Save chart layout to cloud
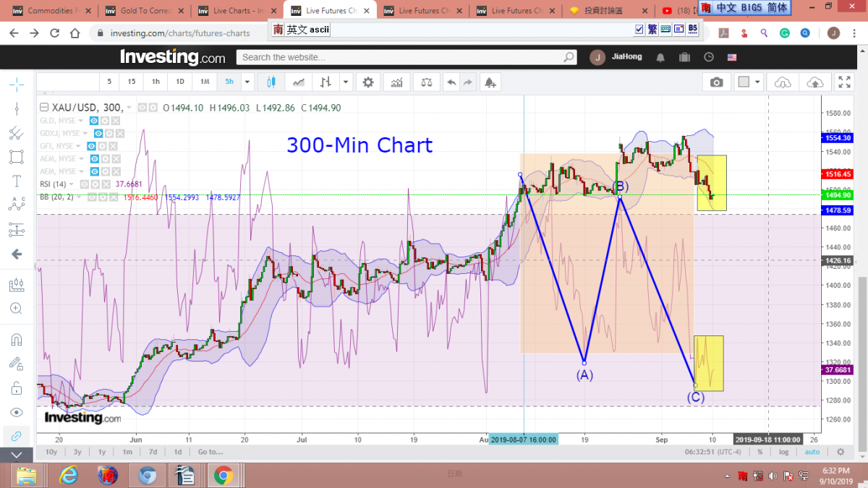The width and height of the screenshot is (868, 488). [815, 82]
